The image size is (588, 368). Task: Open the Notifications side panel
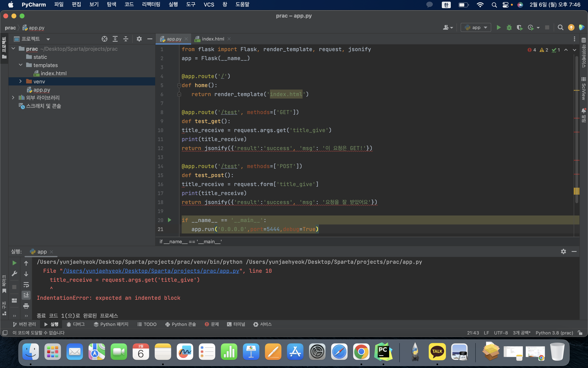coord(584,115)
